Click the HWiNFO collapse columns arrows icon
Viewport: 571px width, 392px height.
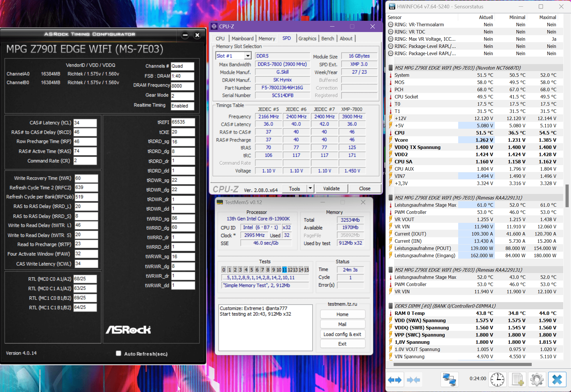pyautogui.click(x=413, y=380)
